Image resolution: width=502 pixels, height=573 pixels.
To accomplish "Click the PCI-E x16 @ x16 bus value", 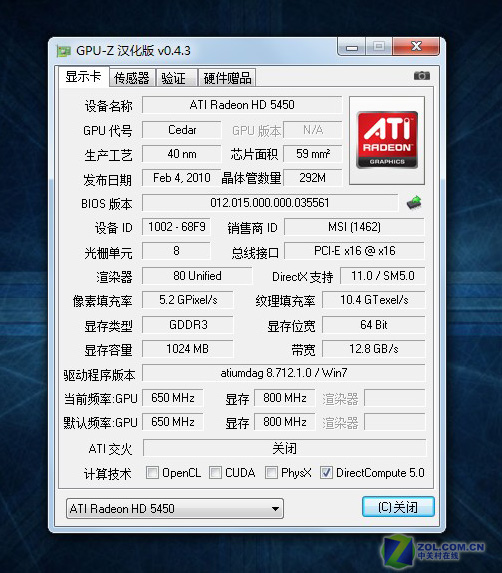I will click(x=354, y=251).
